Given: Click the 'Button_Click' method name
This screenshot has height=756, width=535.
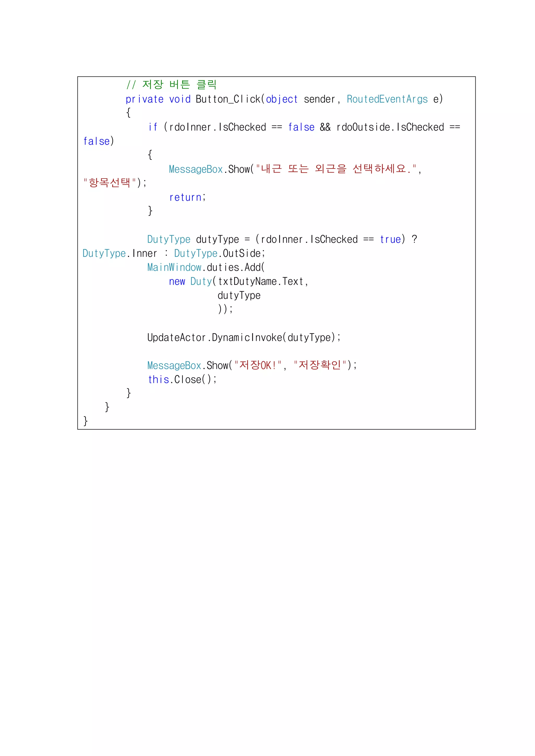Looking at the screenshot, I should (228, 99).
